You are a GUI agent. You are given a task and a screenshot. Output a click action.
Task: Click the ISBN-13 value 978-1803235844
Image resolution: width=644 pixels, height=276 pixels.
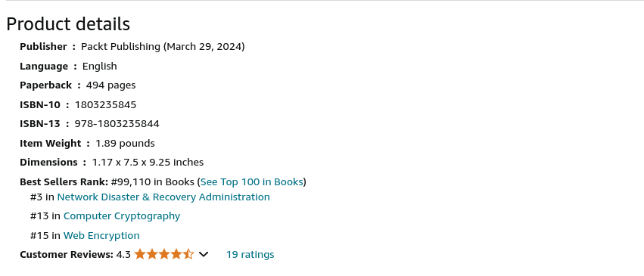coord(117,123)
